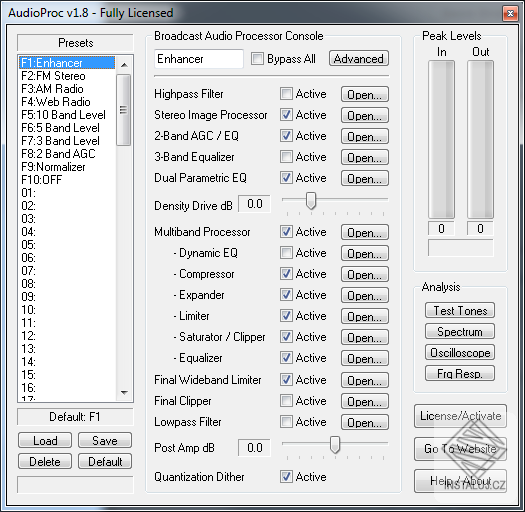Select the F5:10 Band Level preset
This screenshot has height=512, width=525.
point(67,115)
